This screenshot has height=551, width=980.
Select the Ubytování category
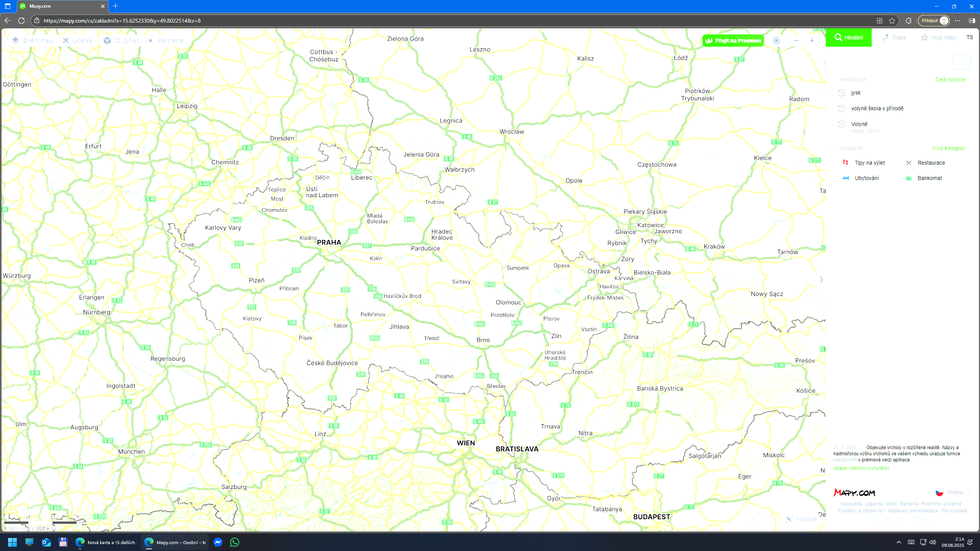click(x=866, y=178)
